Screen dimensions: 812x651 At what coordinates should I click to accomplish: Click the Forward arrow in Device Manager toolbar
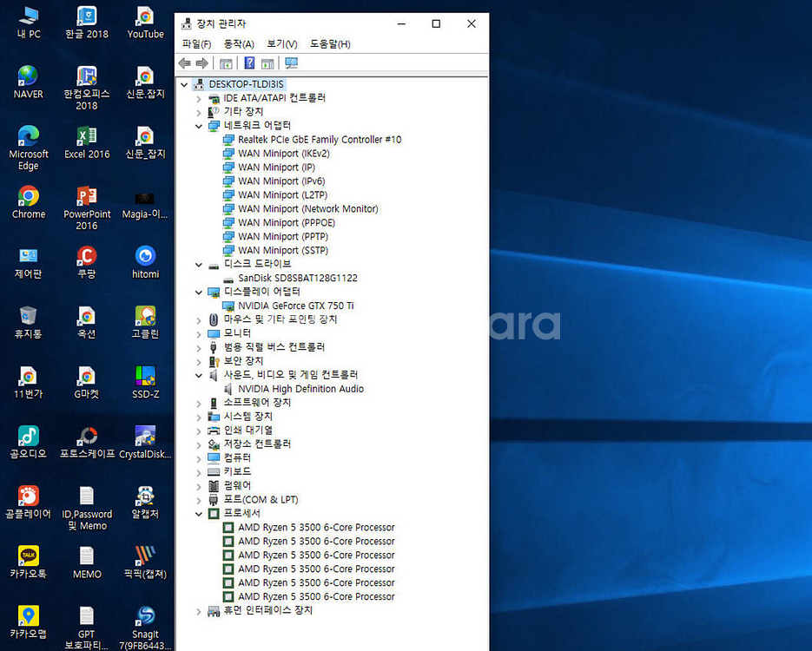point(202,63)
